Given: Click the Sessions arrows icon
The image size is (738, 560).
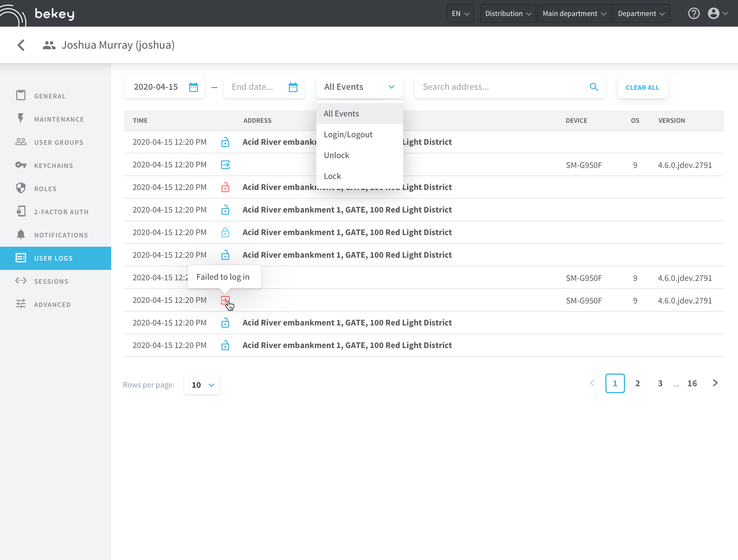Looking at the screenshot, I should pyautogui.click(x=21, y=281).
